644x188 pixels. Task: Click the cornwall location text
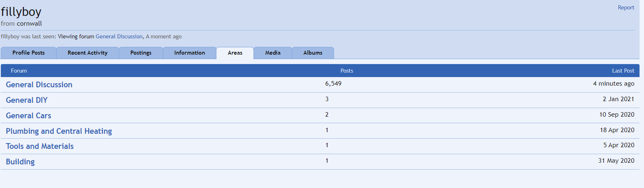point(29,24)
